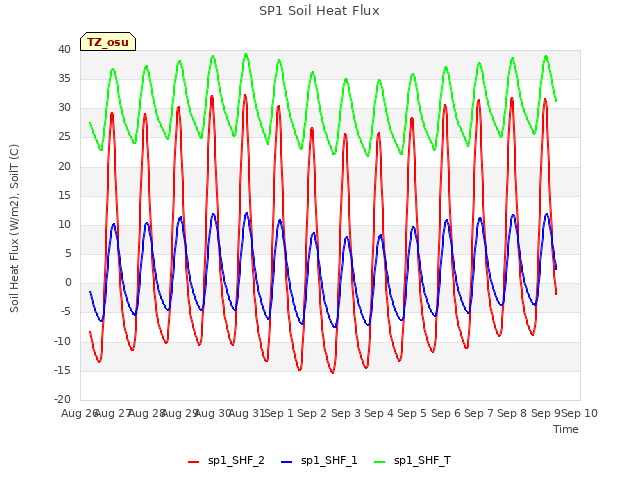
Task: Click the Sep 10 x-axis date label
Action: coord(580,413)
